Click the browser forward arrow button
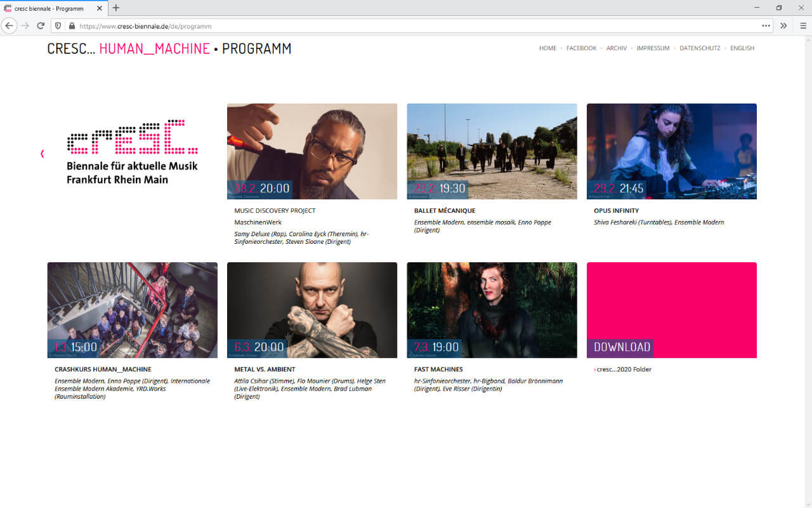 25,26
